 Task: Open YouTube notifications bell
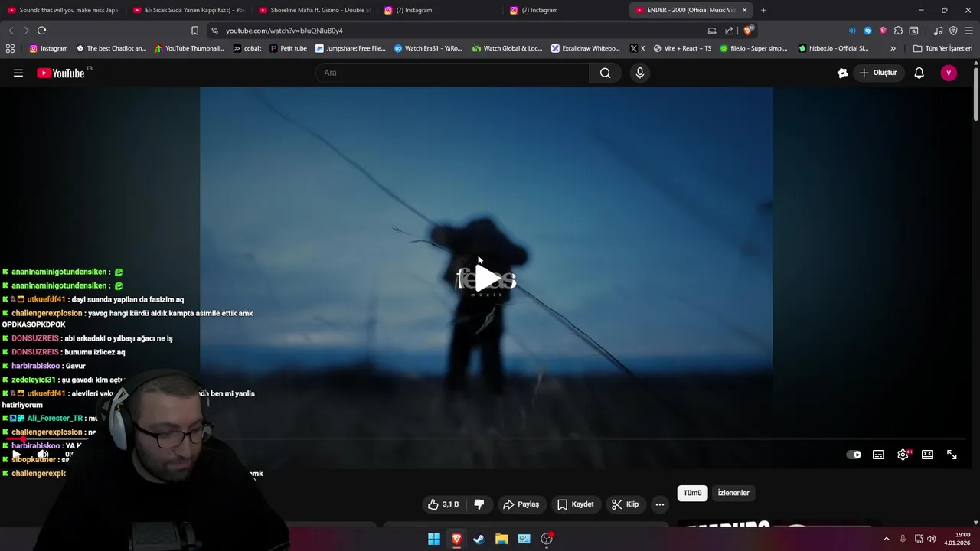coord(919,73)
